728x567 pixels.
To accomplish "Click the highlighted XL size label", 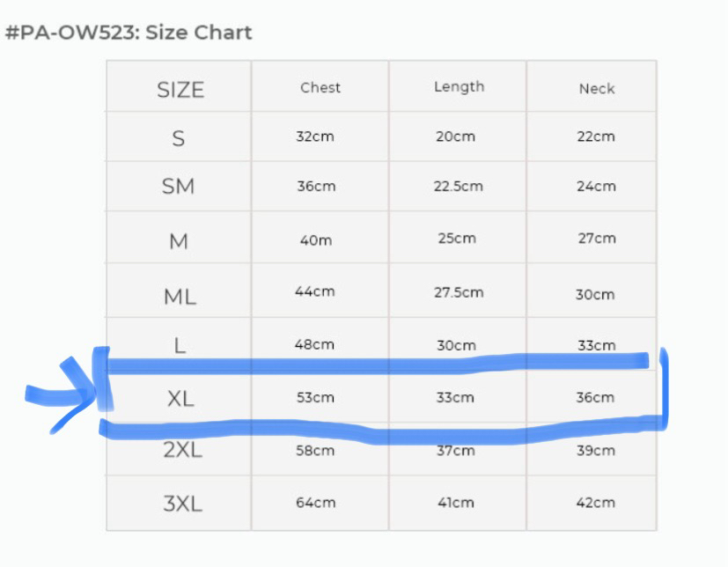I will point(180,399).
